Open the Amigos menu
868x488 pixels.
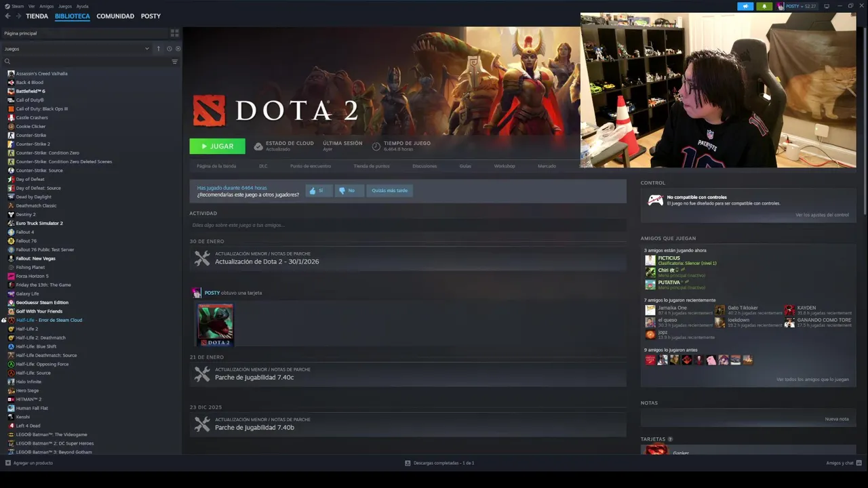(x=47, y=6)
